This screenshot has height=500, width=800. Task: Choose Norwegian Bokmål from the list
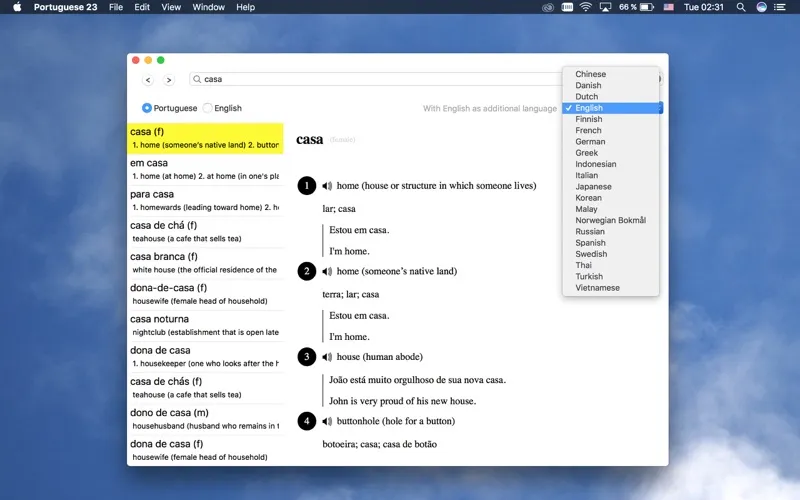[611, 220]
